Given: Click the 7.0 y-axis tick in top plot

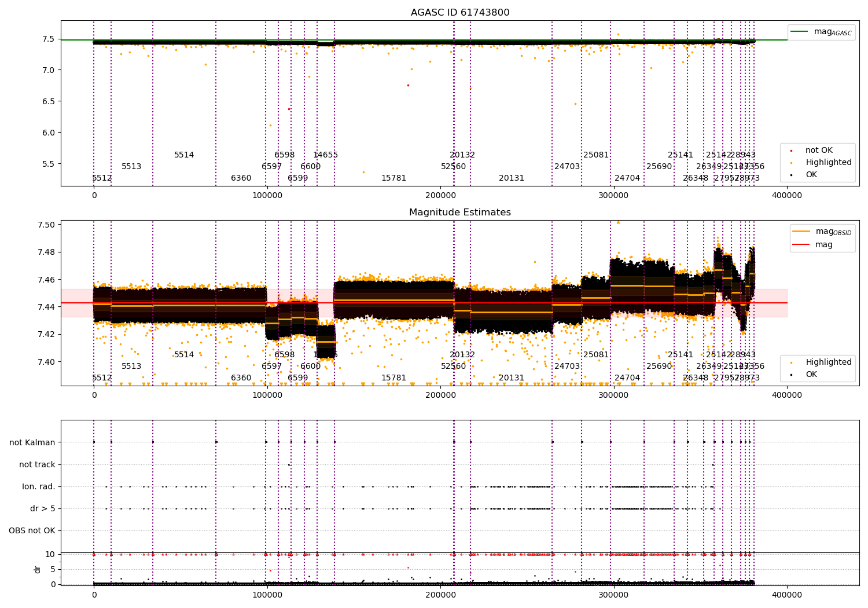Looking at the screenshot, I should click(x=49, y=70).
